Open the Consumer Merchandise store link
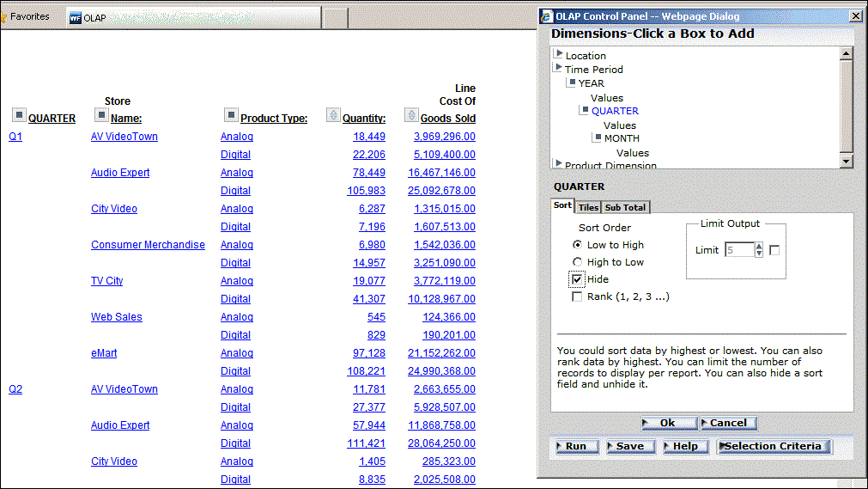Image resolution: width=868 pixels, height=489 pixels. 148,244
